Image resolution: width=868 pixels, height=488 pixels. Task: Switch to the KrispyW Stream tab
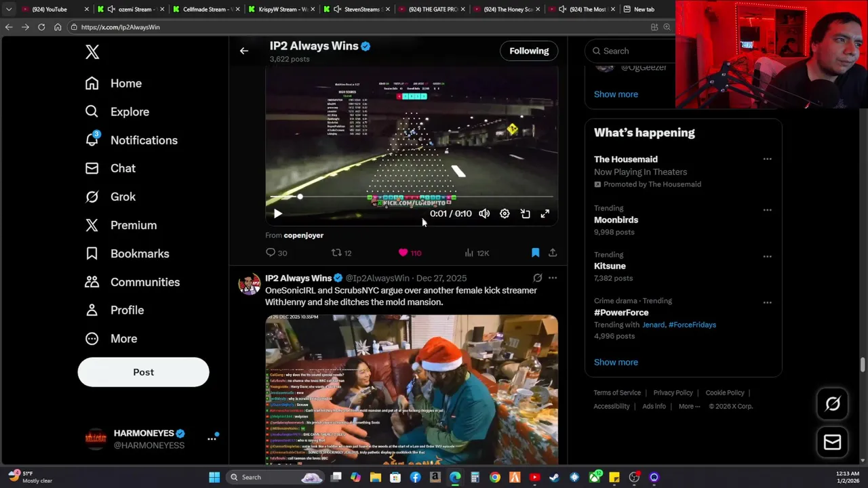click(x=281, y=9)
